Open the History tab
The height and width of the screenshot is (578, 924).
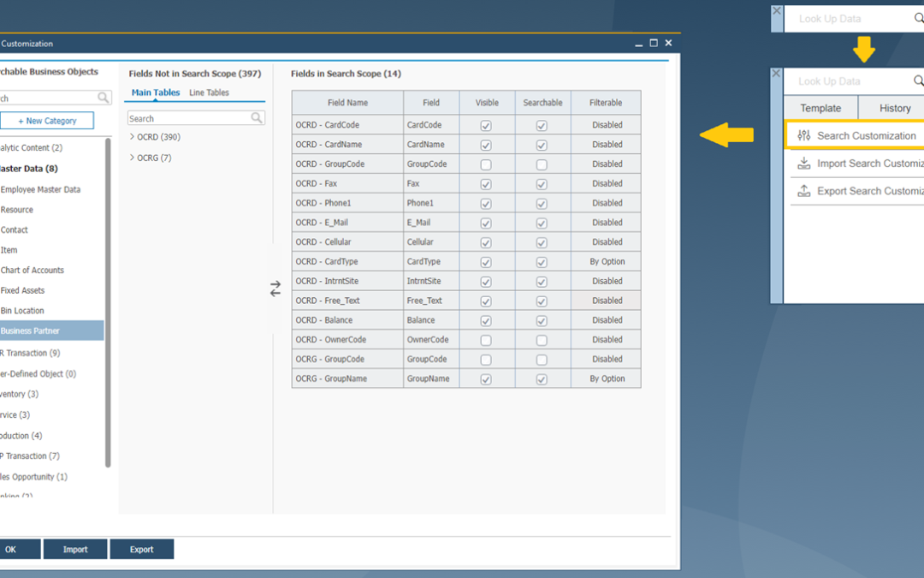point(894,109)
